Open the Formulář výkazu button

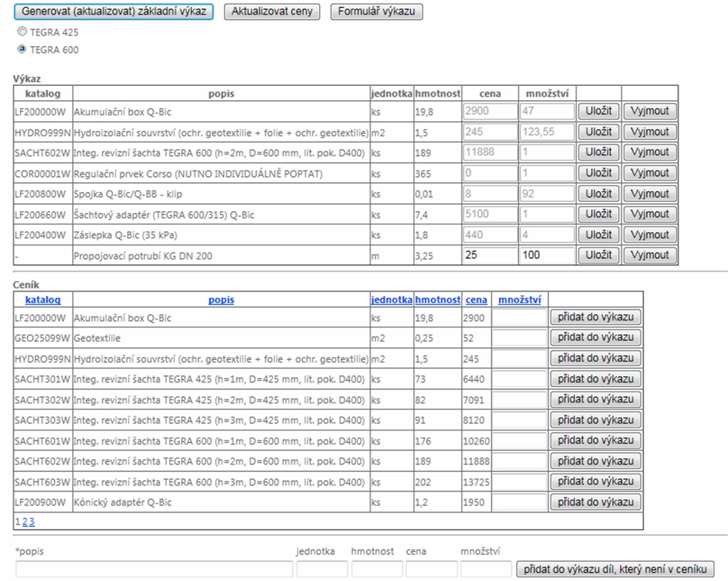pos(377,12)
